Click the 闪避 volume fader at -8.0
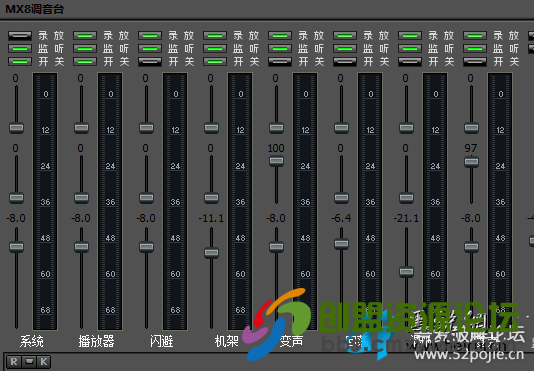Image resolution: width=534 pixels, height=371 pixels. [x=146, y=247]
